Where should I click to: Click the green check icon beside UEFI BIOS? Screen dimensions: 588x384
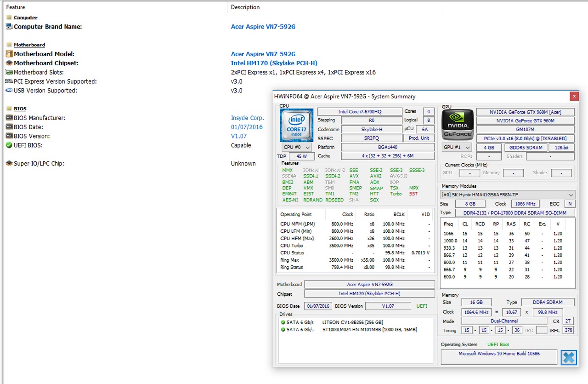(9, 145)
